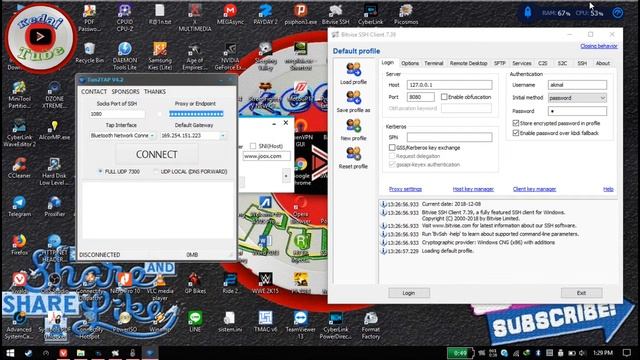Viewport: 640px width, 360px height.
Task: Open notification center on taskbar
Action: 627,353
